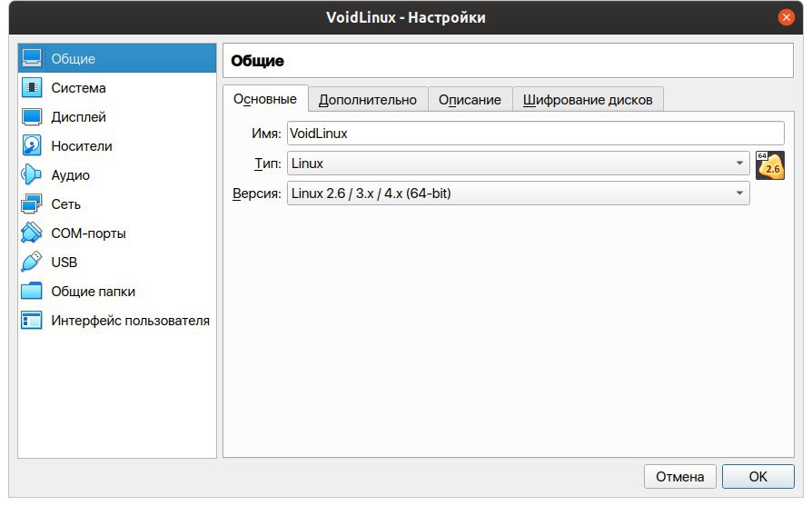
Task: Select the Дисплей label in sidebar
Action: (x=79, y=117)
